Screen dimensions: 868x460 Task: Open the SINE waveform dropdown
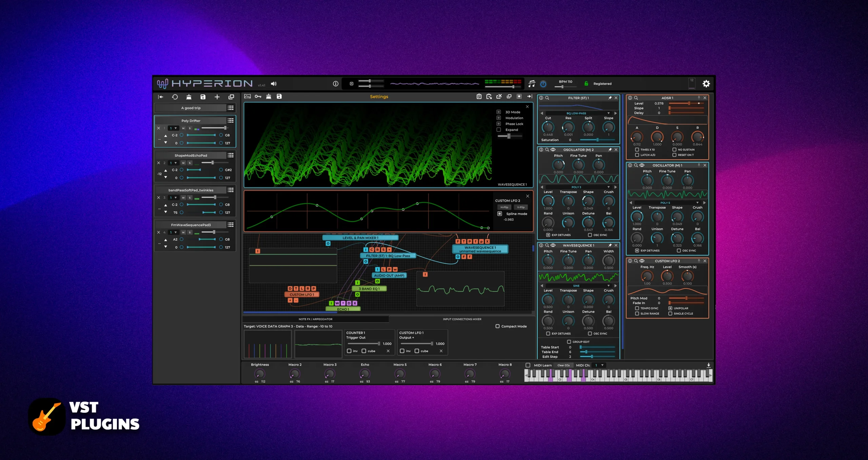pyautogui.click(x=576, y=286)
